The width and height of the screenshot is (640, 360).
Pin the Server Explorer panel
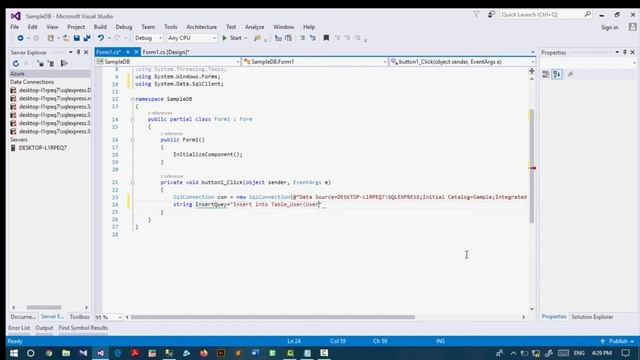pos(78,52)
